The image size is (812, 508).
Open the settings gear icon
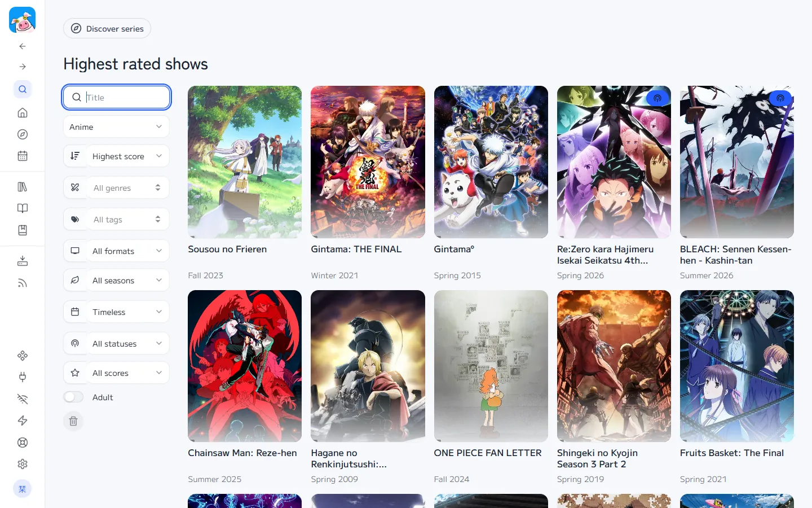pos(23,464)
